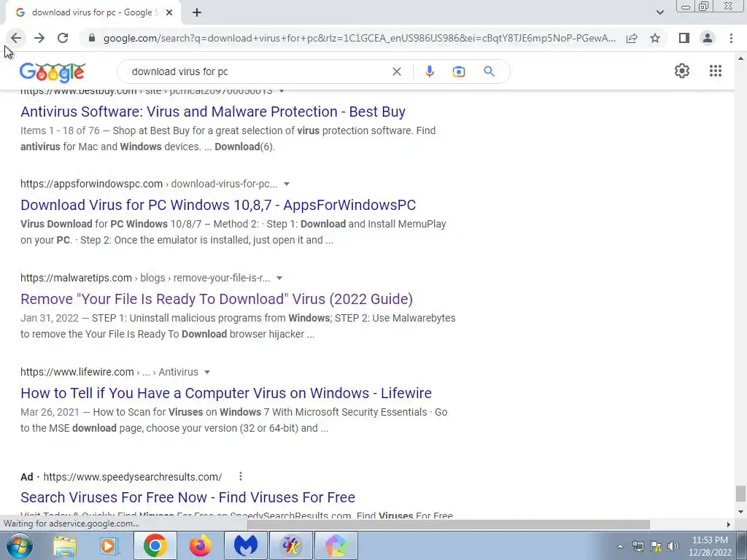Open Windows Explorer from the taskbar
Image resolution: width=747 pixels, height=560 pixels.
coord(64,545)
